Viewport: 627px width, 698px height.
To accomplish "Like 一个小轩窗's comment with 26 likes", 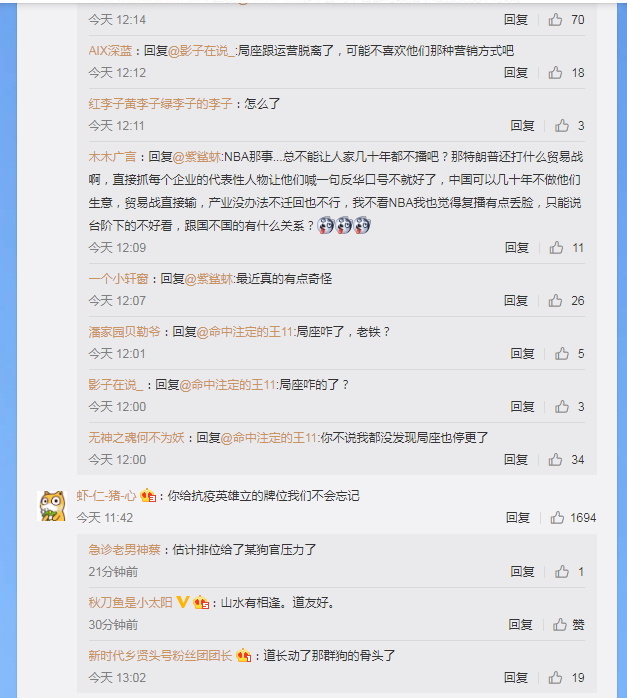I will pos(555,300).
